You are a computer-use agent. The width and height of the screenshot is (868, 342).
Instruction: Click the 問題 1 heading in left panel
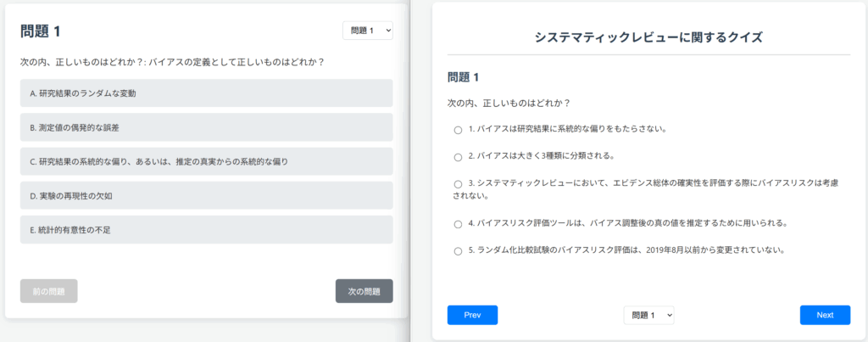(41, 31)
